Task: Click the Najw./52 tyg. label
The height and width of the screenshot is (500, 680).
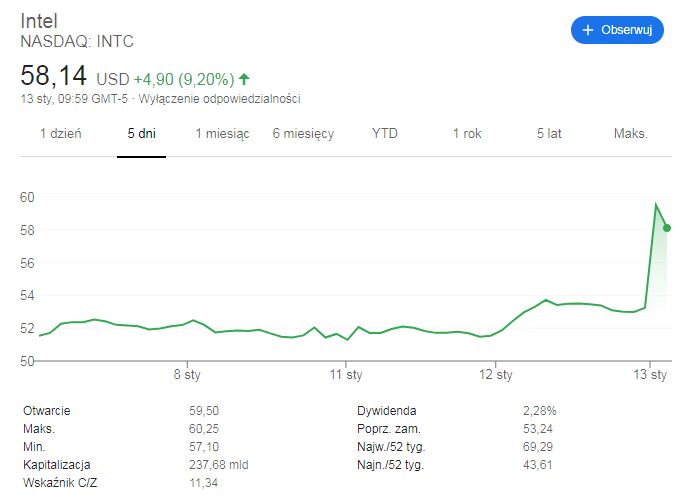Action: pyautogui.click(x=391, y=447)
